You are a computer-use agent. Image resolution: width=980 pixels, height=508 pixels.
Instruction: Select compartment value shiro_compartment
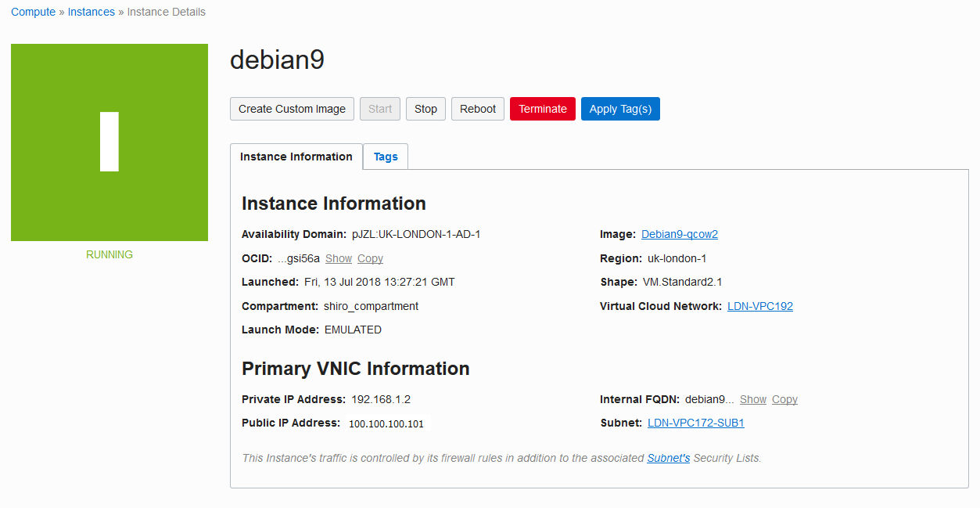pos(371,306)
